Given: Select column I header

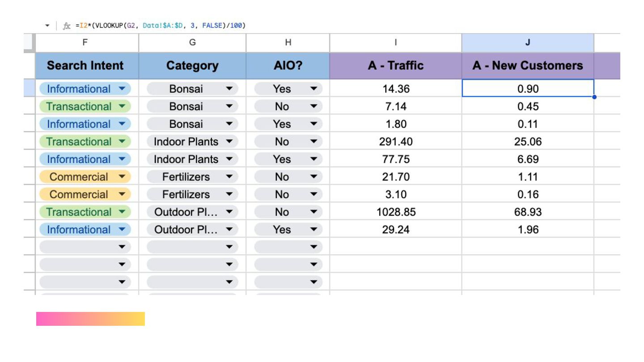Looking at the screenshot, I should 396,42.
